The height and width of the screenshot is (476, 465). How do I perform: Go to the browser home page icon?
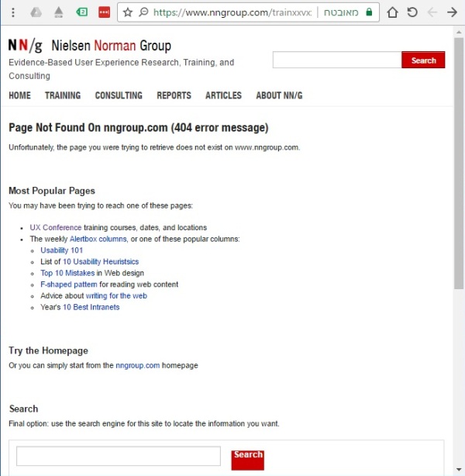(392, 12)
